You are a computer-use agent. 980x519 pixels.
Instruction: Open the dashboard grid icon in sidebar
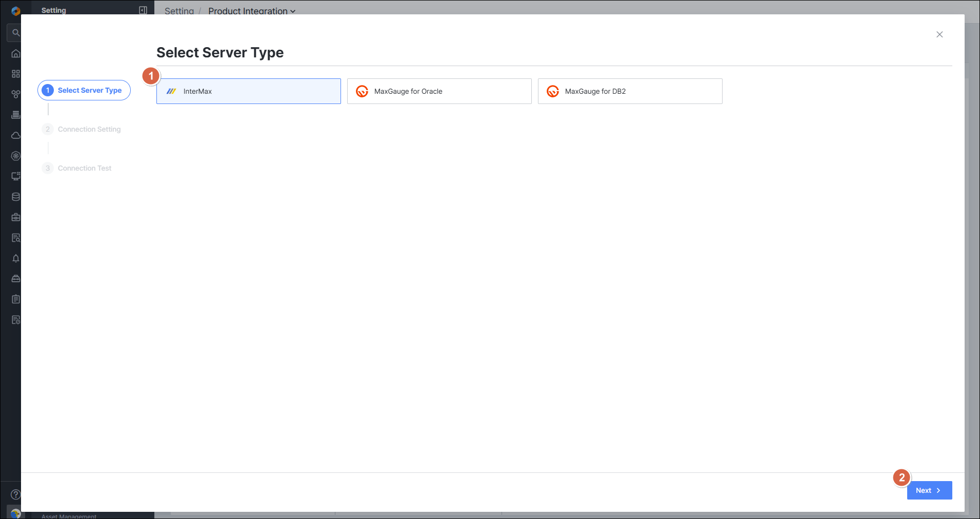pos(16,74)
